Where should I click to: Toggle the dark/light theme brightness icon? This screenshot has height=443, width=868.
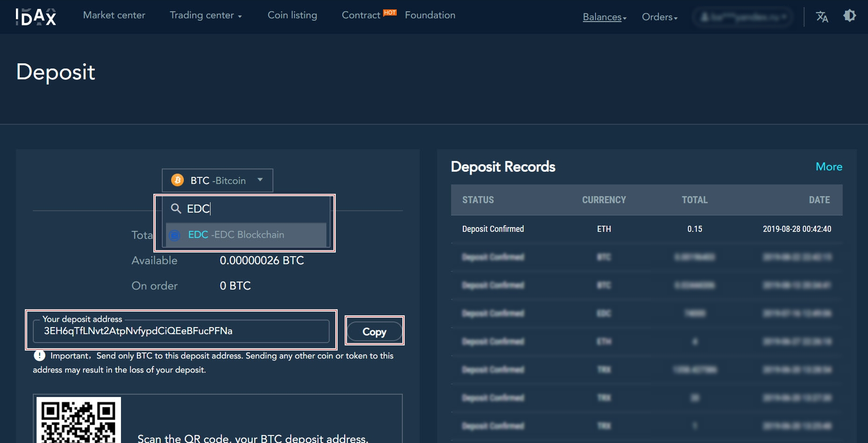pos(850,16)
